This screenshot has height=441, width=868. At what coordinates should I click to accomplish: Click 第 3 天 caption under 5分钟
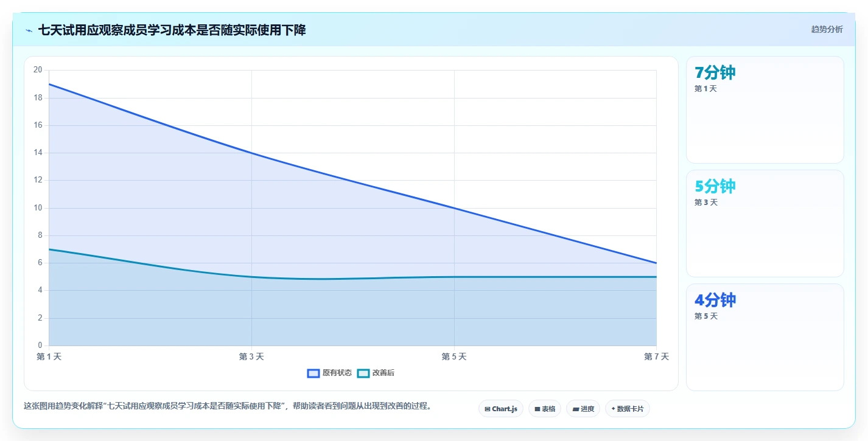(705, 203)
